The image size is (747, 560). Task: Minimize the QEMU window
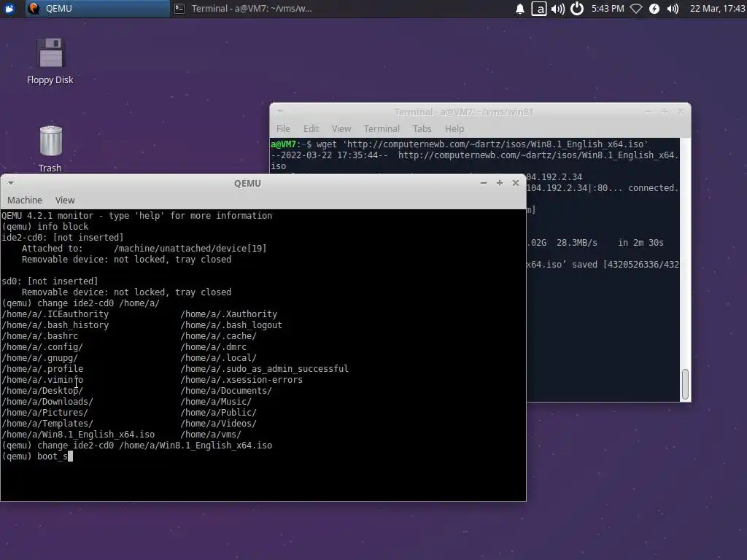(484, 183)
